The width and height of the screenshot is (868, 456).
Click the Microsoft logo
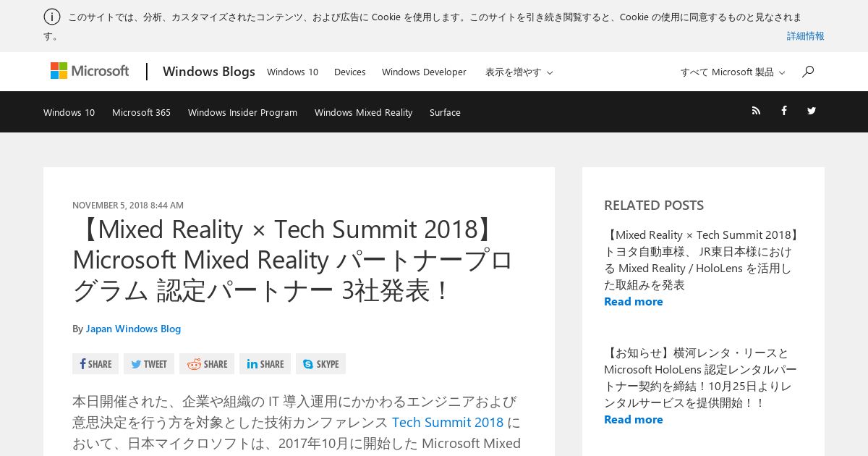coord(90,71)
